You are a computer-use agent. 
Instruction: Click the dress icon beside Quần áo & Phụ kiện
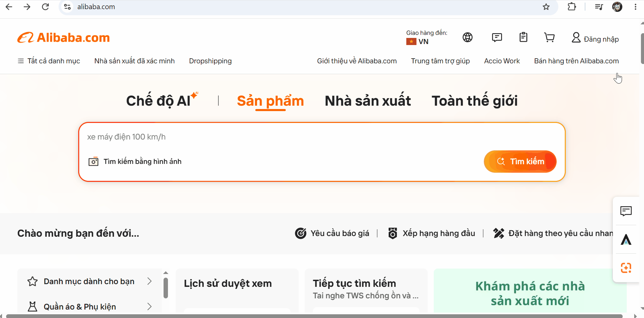(33, 306)
